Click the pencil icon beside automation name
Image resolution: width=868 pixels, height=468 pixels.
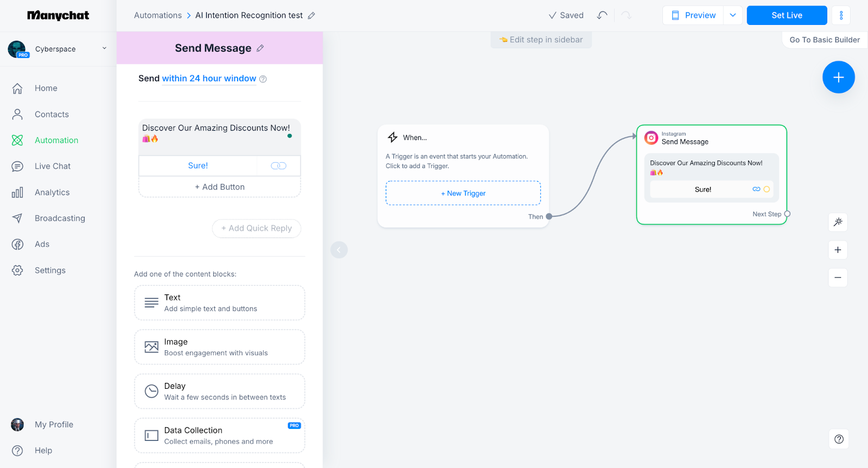click(x=311, y=16)
